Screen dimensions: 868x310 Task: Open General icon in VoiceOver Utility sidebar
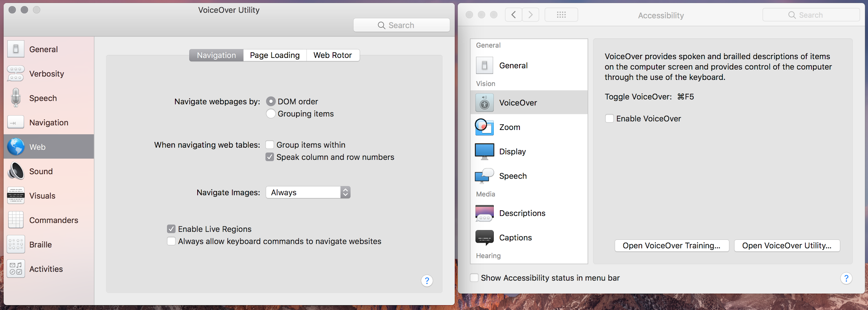click(x=16, y=49)
